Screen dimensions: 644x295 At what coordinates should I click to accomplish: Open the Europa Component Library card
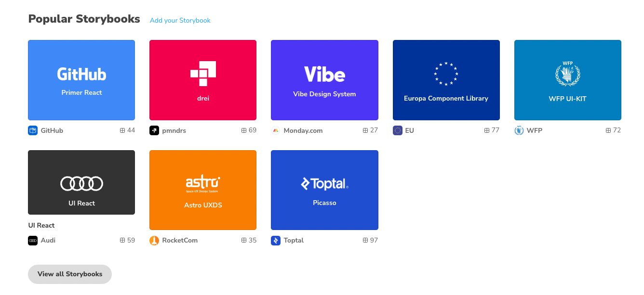point(446,80)
